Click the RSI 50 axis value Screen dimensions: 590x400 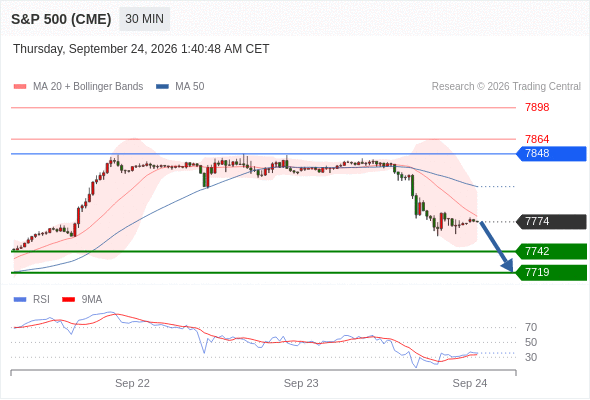[531, 342]
